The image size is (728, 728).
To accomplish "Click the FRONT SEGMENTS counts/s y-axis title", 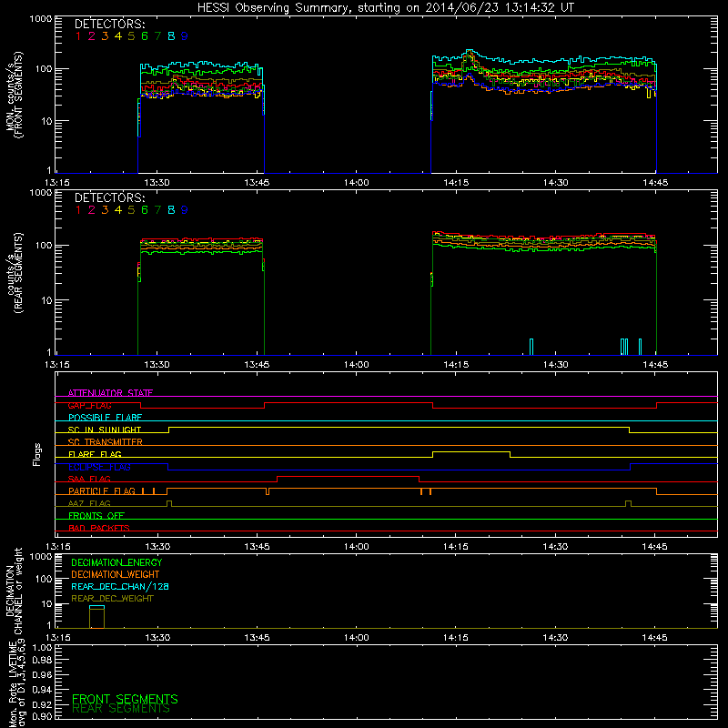I will coord(15,95).
